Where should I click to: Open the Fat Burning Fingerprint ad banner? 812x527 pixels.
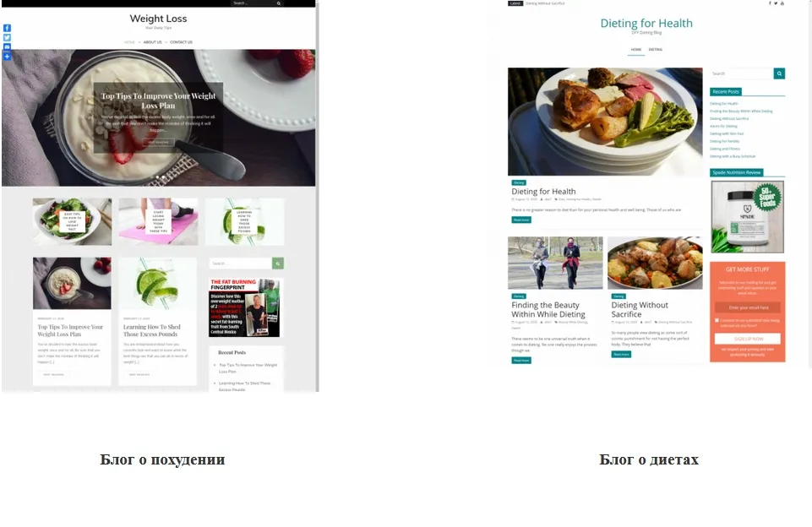(246, 307)
